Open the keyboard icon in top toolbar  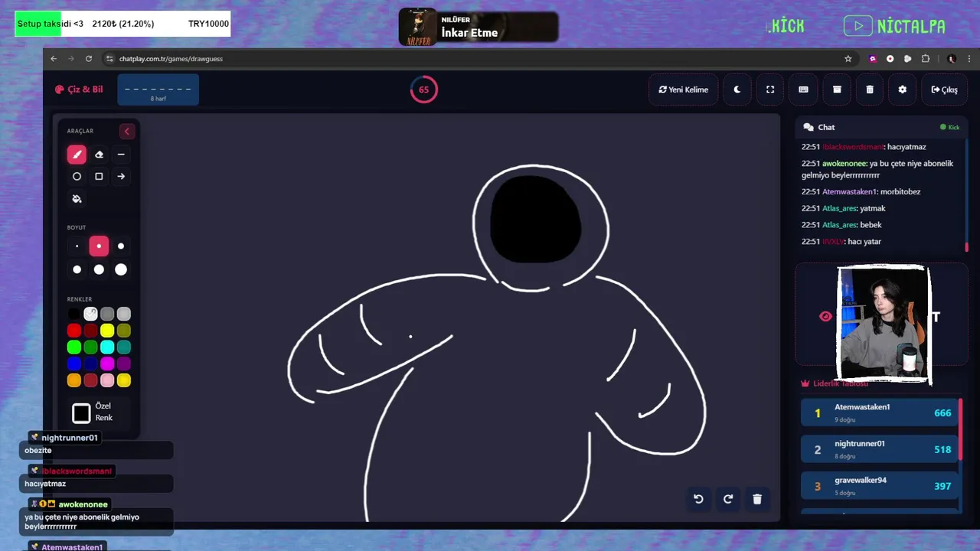click(x=803, y=90)
